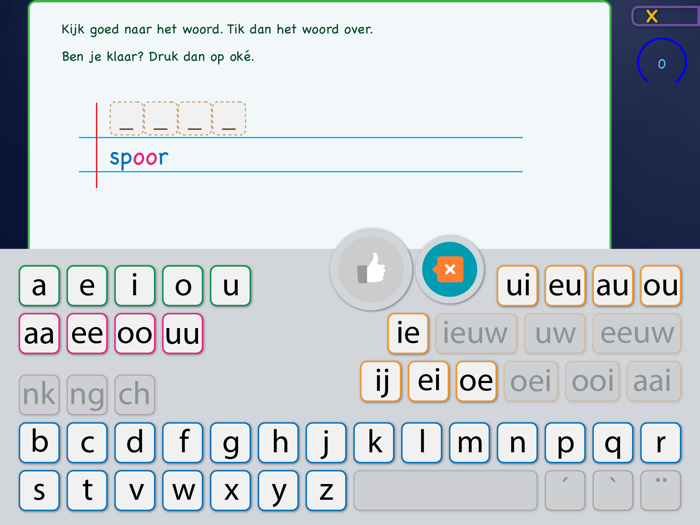This screenshot has height=525, width=700.
Task: Tap the 'oe' key
Action: 476,381
